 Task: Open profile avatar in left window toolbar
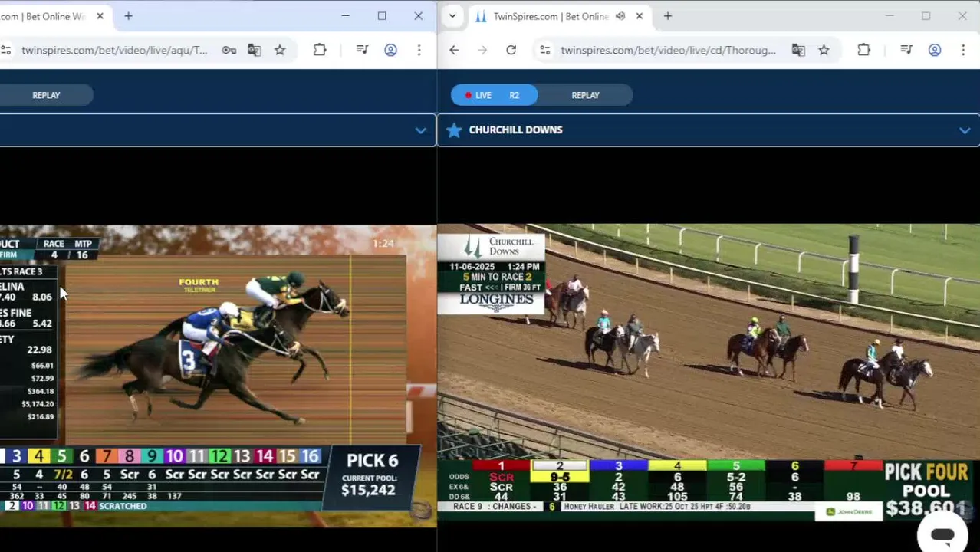click(x=390, y=50)
